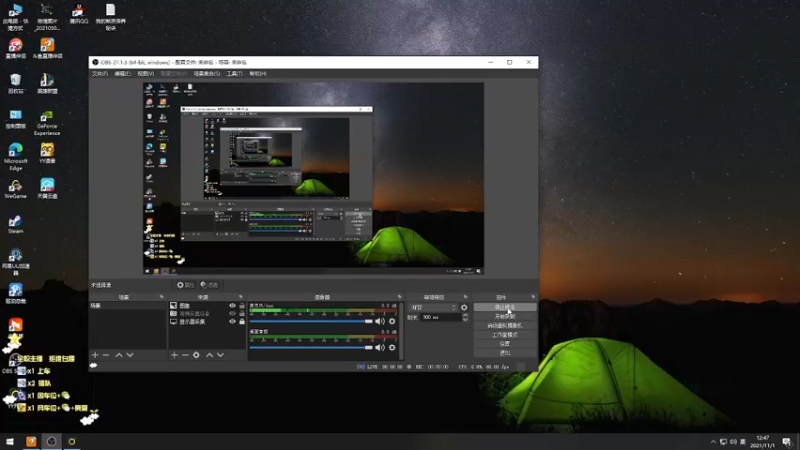Open the Help menu in OBS

[258, 74]
